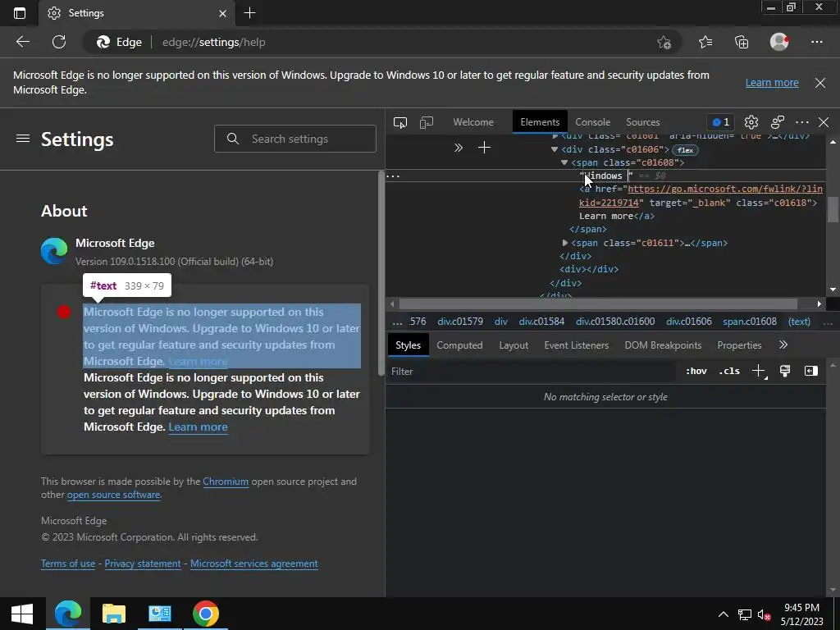
Task: Open the Computed styles tab
Action: 459,345
